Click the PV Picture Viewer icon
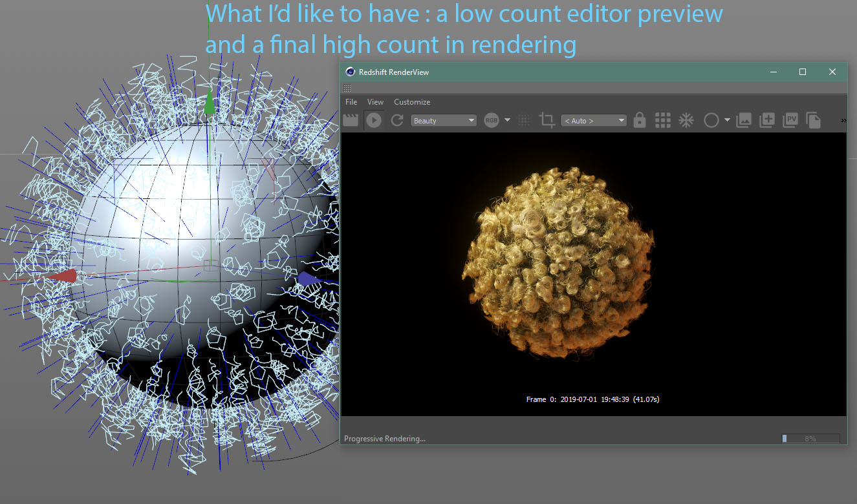This screenshot has width=857, height=504. click(790, 120)
